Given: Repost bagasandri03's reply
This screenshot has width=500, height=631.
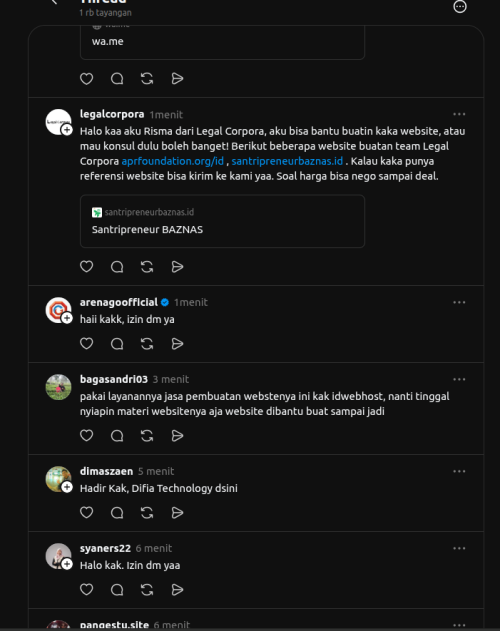Looking at the screenshot, I should click(x=147, y=436).
